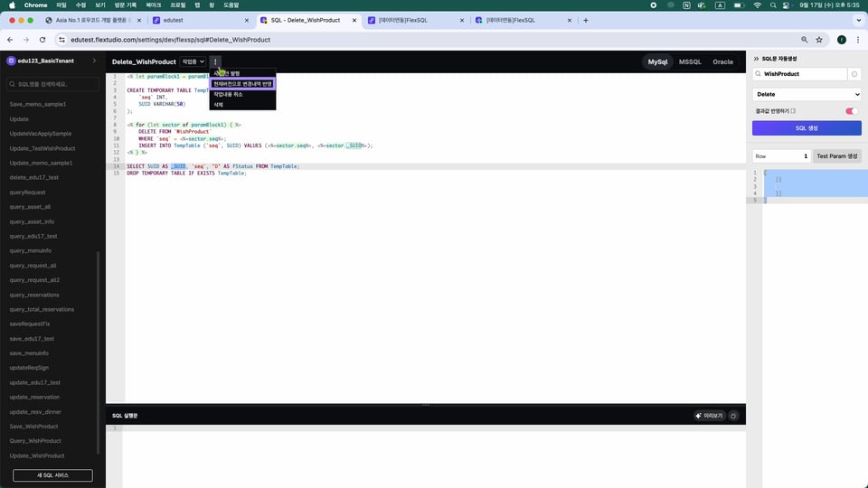The height and width of the screenshot is (488, 868).
Task: Open the Delete statement type dropdown
Action: pos(807,95)
